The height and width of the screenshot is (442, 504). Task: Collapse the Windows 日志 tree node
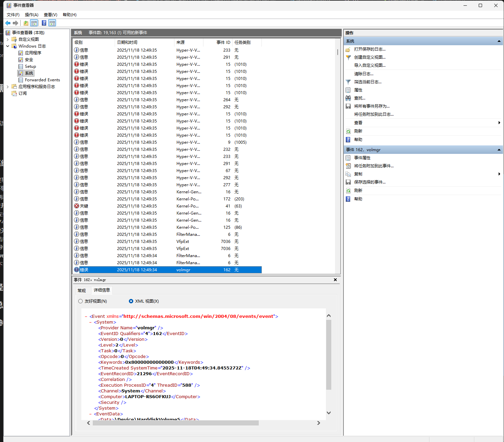pyautogui.click(x=7, y=46)
